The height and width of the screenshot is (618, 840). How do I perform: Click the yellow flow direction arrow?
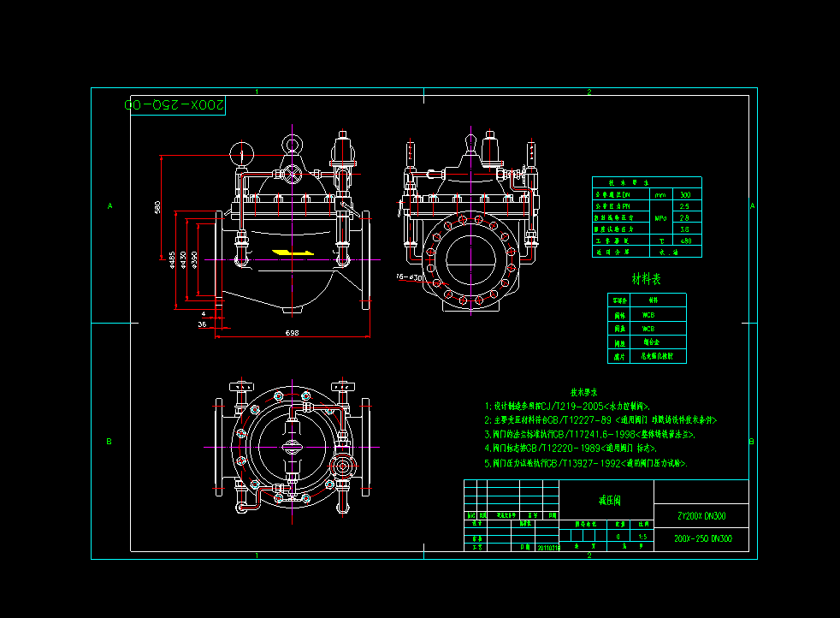(x=289, y=253)
